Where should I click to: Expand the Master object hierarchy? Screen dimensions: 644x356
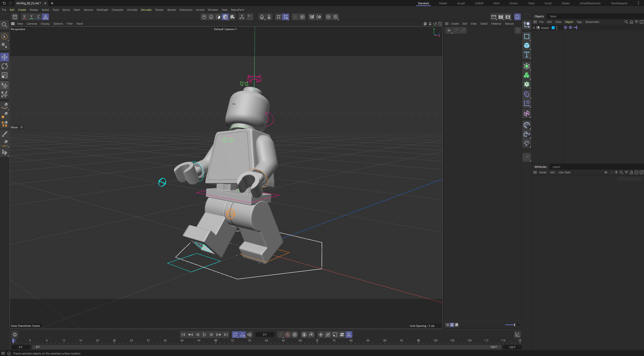pyautogui.click(x=534, y=28)
